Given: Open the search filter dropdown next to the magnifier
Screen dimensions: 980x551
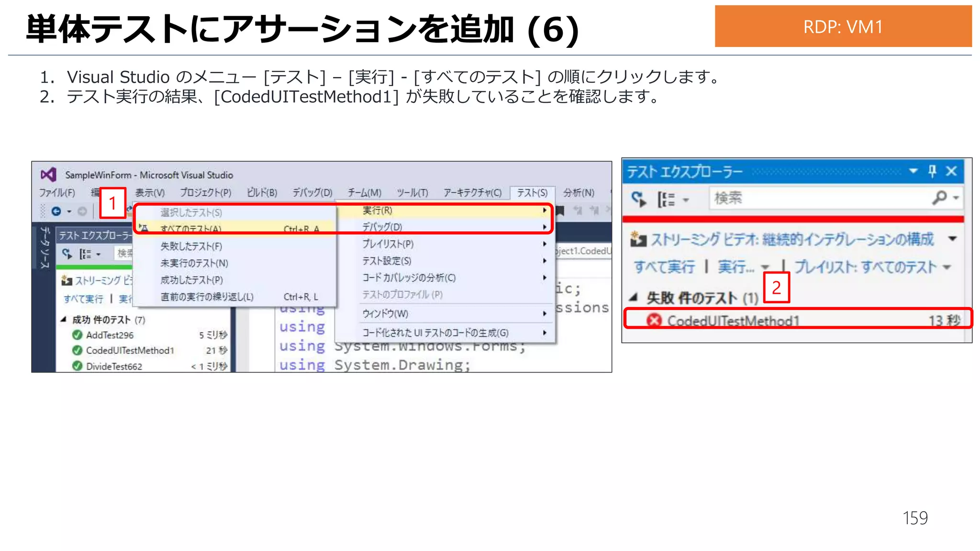Looking at the screenshot, I should pos(956,198).
